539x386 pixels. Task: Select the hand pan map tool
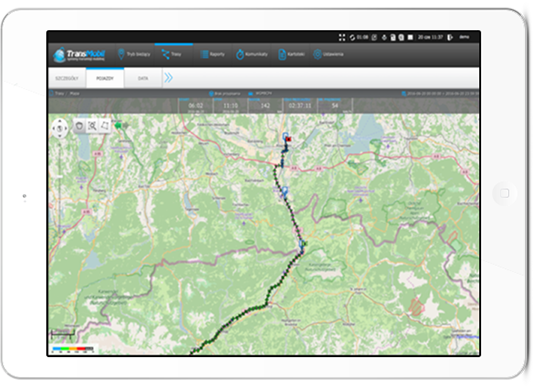79,126
